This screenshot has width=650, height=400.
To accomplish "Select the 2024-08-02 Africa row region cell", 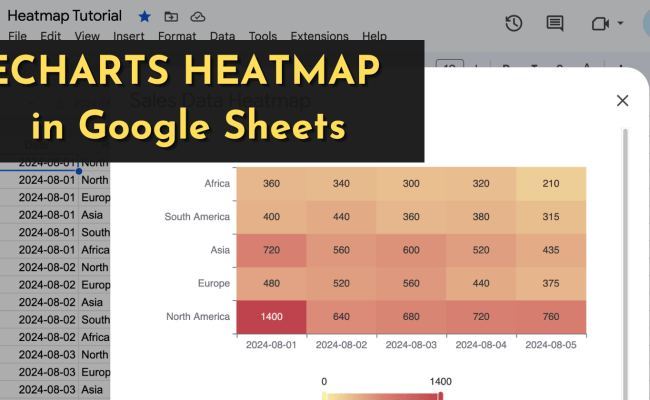I will click(x=95, y=337).
